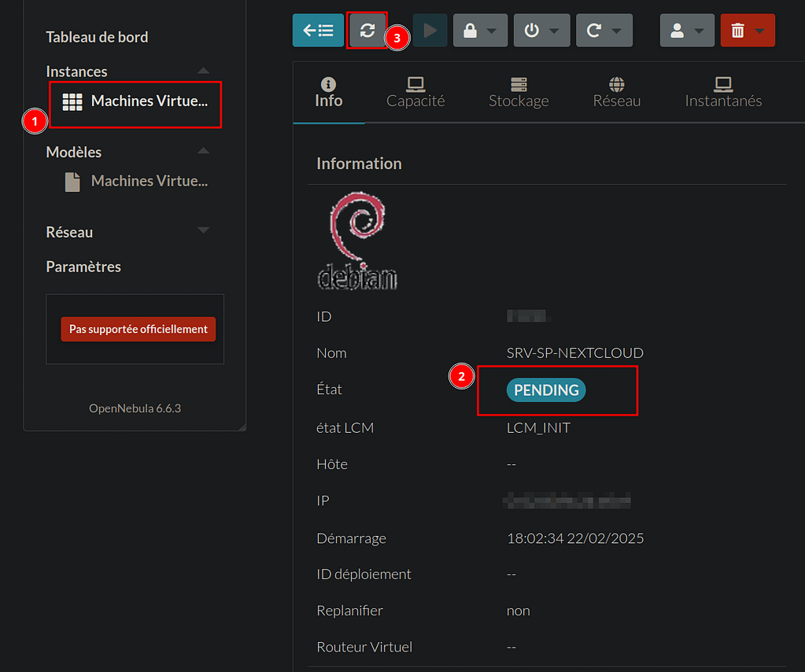Viewport: 805px width, 672px height.
Task: Open the Réseau tab
Action: tap(616, 93)
